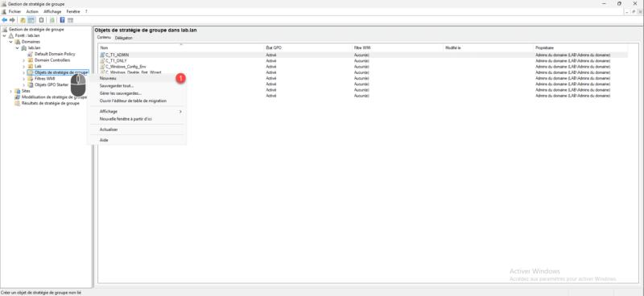The height and width of the screenshot is (296, 644).
Task: Go forward with the right arrow toolbar icon
Action: click(x=12, y=19)
